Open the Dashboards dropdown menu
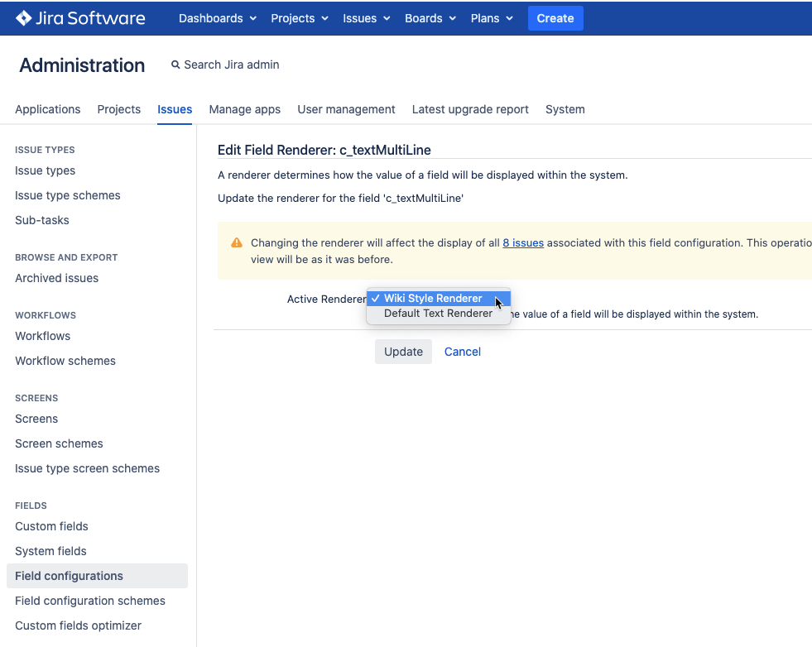 tap(217, 18)
